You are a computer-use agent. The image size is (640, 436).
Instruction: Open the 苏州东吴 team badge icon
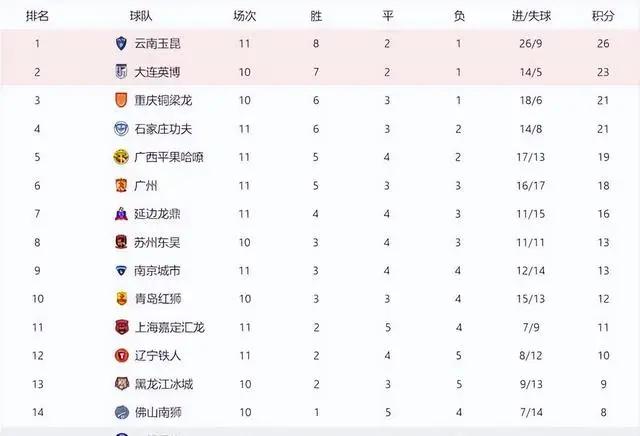(121, 242)
